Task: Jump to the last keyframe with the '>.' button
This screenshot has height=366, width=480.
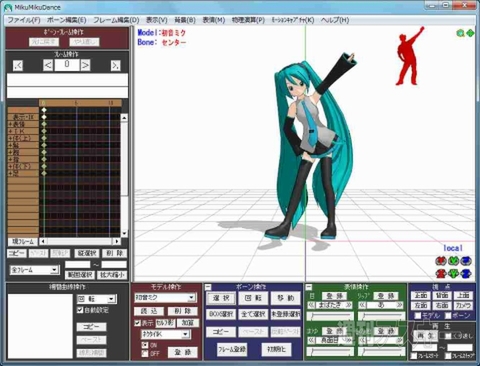Action: click(x=115, y=65)
